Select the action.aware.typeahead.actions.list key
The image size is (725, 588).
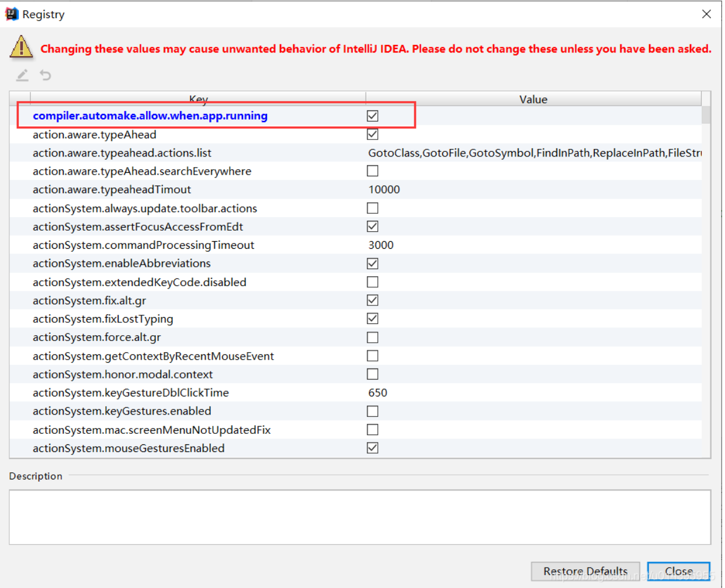122,153
